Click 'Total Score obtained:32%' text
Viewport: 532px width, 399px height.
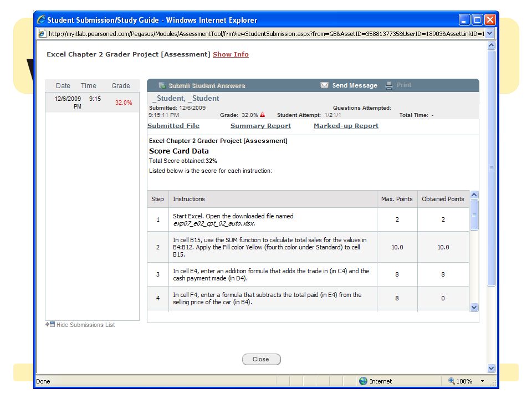click(183, 161)
